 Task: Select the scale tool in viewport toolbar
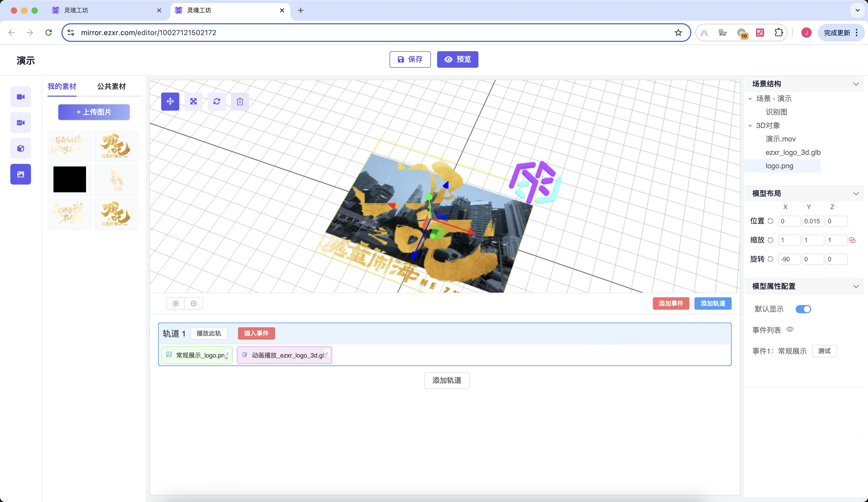(193, 101)
